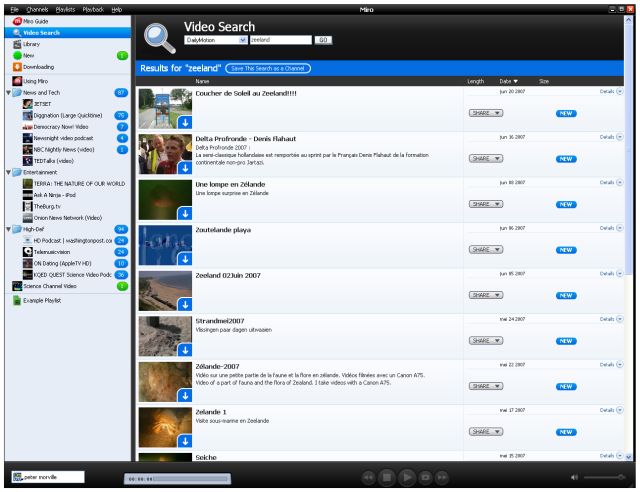The height and width of the screenshot is (492, 640).
Task: Click the GO search button
Action: click(x=323, y=40)
